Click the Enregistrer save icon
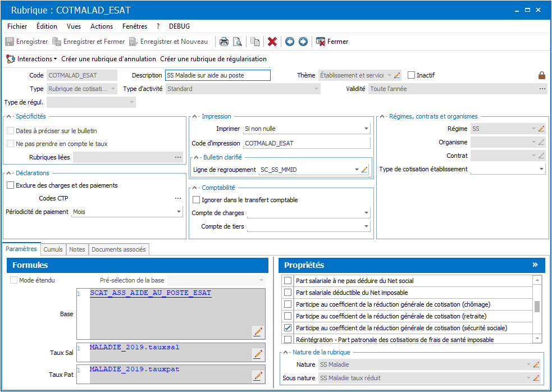Viewport: 552px width, 392px height. [10, 42]
